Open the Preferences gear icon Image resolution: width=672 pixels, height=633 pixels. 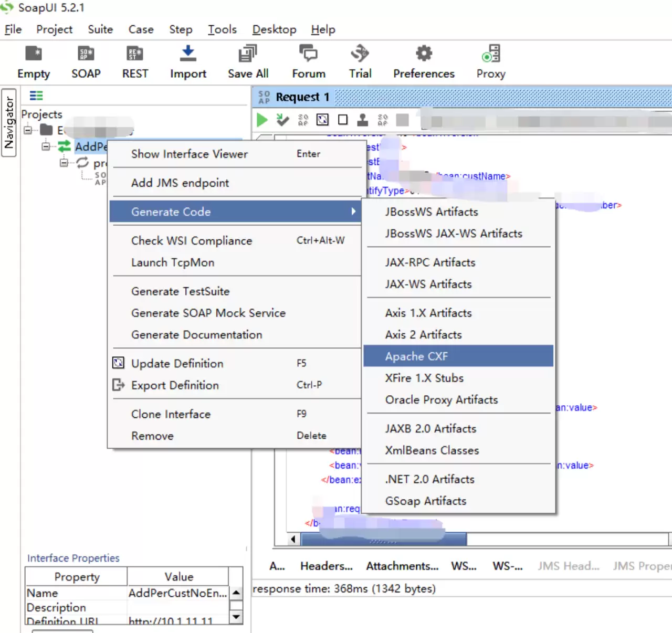[424, 54]
